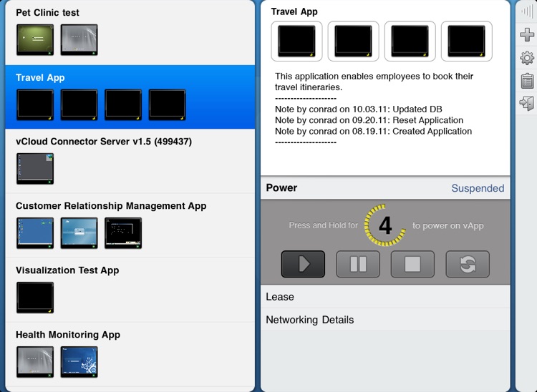Suspend the vApp using the pause button
This screenshot has width=537, height=392.
click(x=358, y=264)
